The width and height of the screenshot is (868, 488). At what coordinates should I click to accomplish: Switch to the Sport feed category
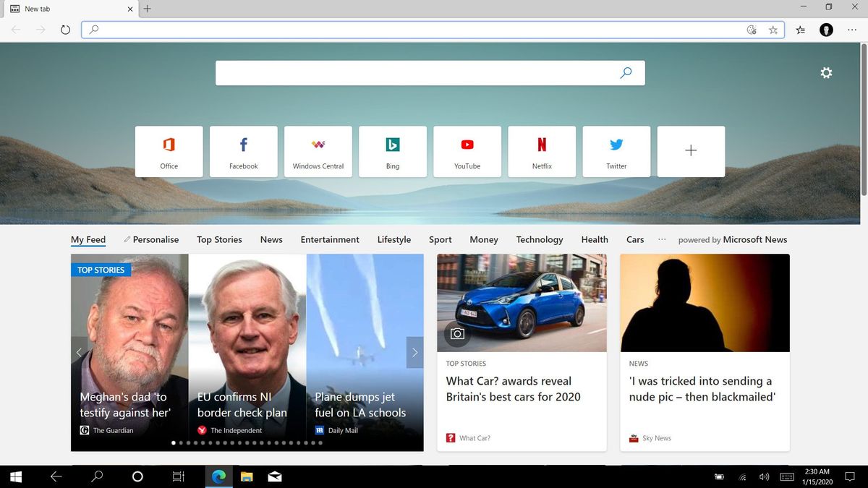point(440,239)
